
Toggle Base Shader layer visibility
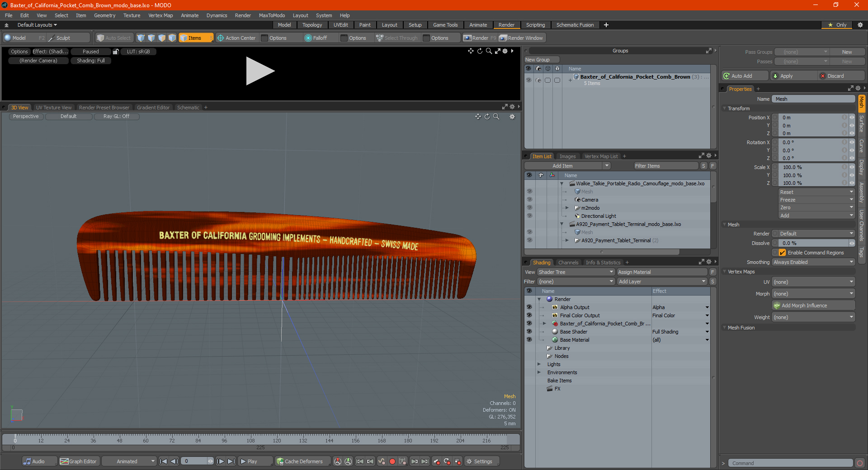pos(529,332)
